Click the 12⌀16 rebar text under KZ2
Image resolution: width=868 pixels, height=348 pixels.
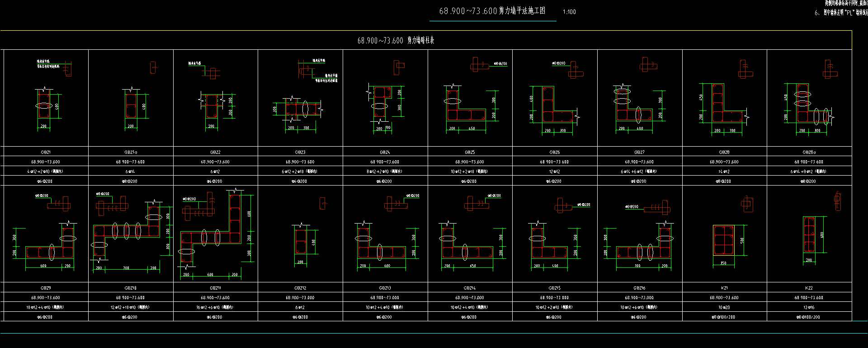click(x=809, y=307)
